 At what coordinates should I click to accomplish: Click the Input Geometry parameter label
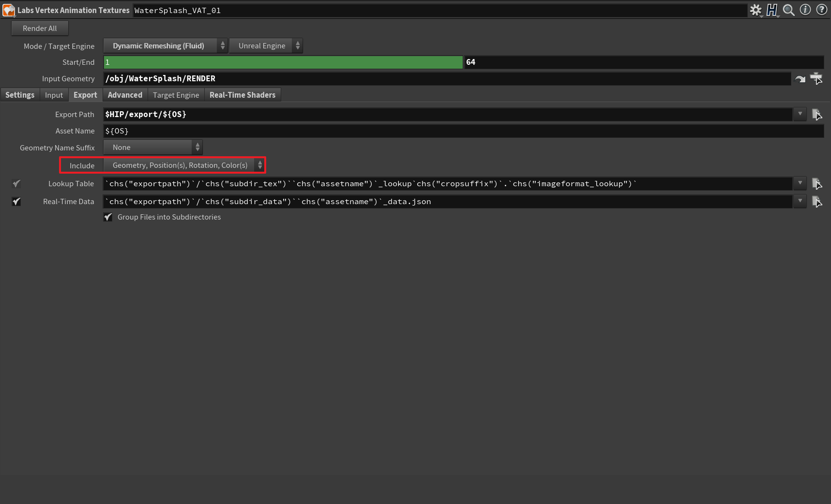pyautogui.click(x=68, y=79)
